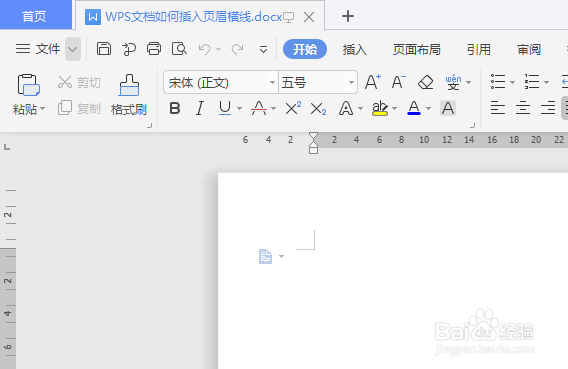Toggle Subscript X₂
This screenshot has height=369, width=568.
point(318,109)
